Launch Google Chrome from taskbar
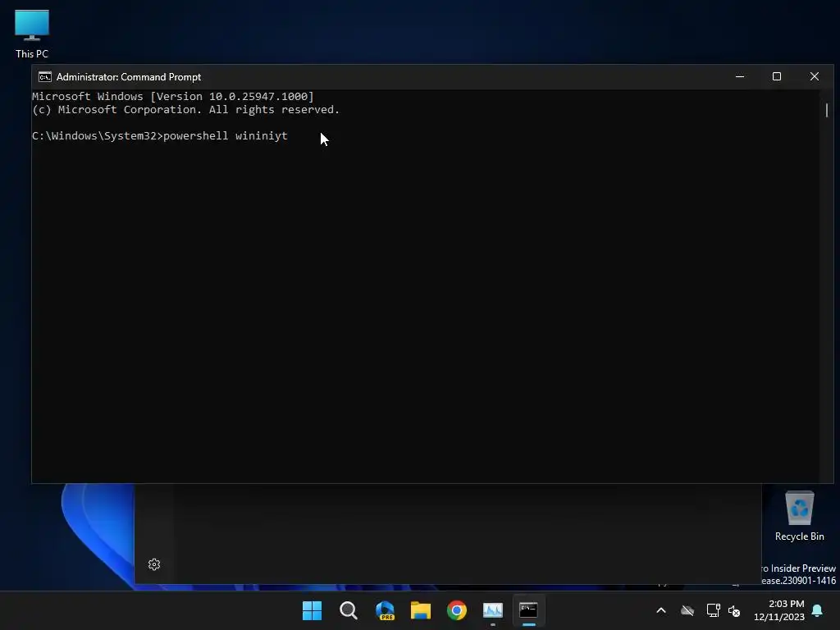Viewport: 840px width, 630px height. click(457, 610)
